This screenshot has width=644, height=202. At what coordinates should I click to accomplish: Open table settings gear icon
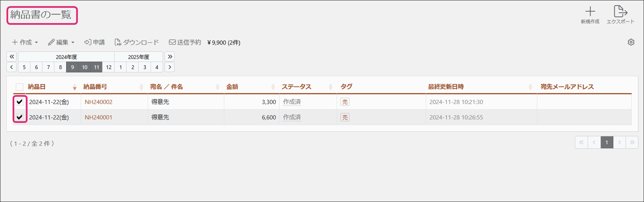(631, 42)
